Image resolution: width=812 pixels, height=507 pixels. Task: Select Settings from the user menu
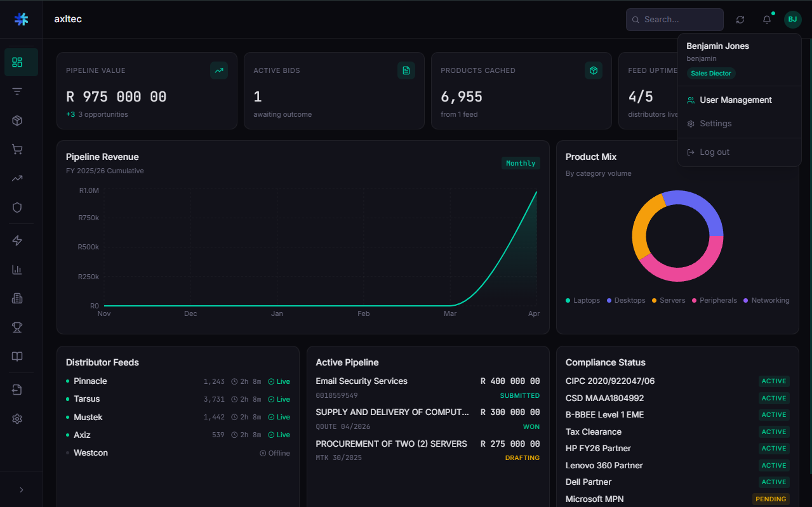(740, 124)
